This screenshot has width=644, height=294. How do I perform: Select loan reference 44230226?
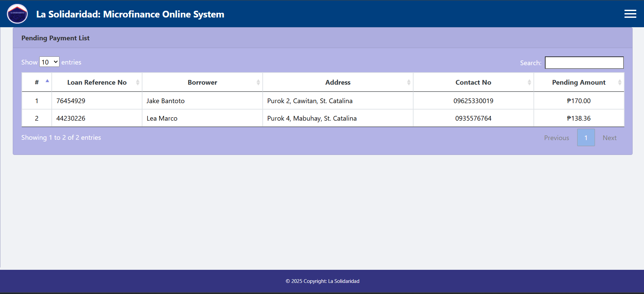71,118
